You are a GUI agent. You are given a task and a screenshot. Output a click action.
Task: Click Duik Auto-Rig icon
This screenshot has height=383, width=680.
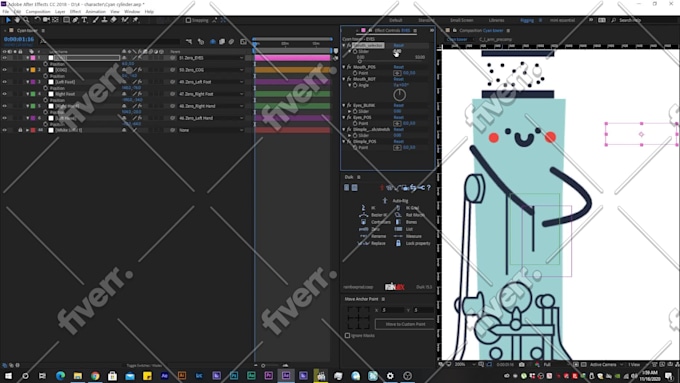coord(385,200)
